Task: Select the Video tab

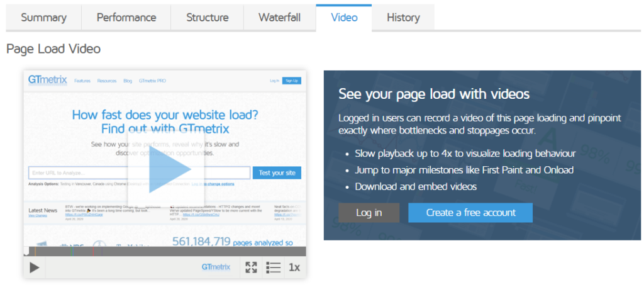Action: [344, 18]
